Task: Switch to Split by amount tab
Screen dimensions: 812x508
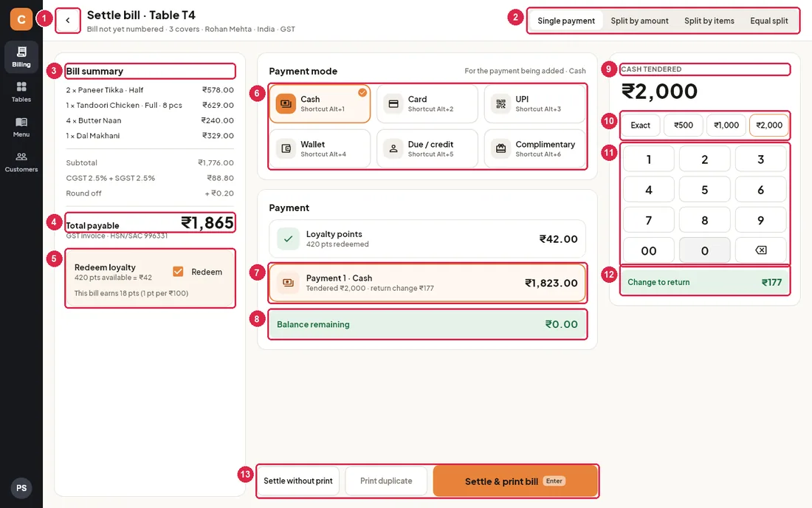Action: [639, 21]
